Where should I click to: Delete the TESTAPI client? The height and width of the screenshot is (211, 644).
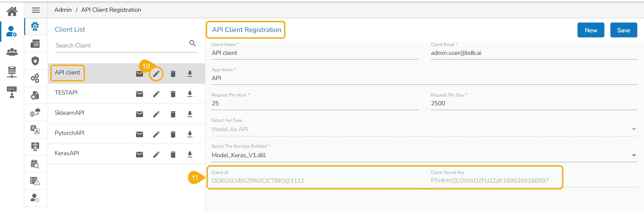click(x=173, y=94)
